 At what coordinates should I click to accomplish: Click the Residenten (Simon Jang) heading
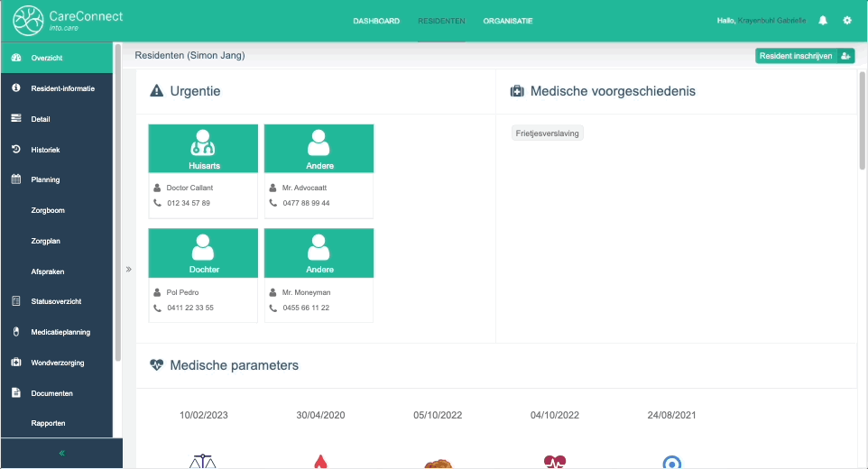[189, 55]
